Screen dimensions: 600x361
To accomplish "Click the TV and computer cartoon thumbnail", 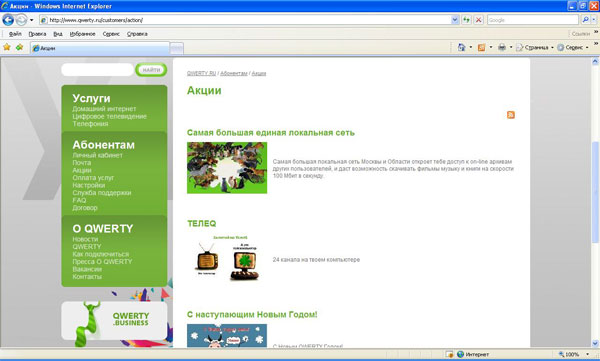I will click(x=227, y=259).
